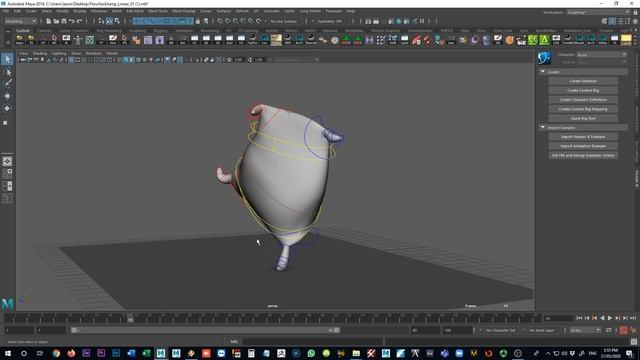This screenshot has width=640, height=360.
Task: Click the green Nhair shelf icon
Action: coord(533,40)
